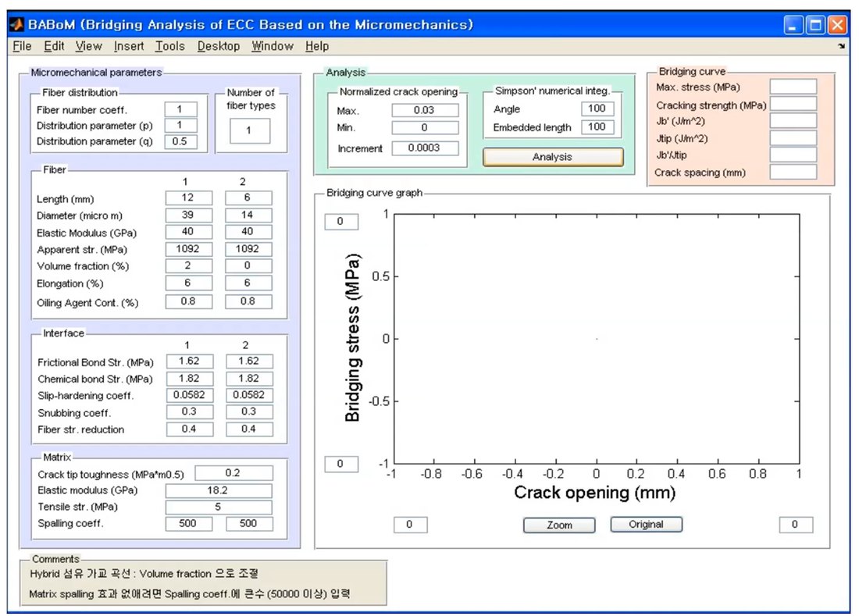Click Jb' (J/m^2) output field
Image resolution: width=859 pixels, height=616 pixels.
tap(793, 120)
